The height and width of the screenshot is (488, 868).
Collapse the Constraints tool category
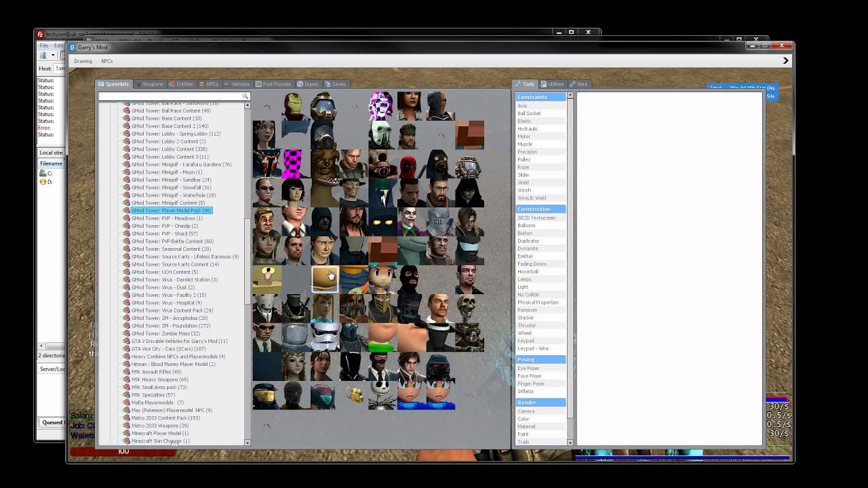(540, 97)
